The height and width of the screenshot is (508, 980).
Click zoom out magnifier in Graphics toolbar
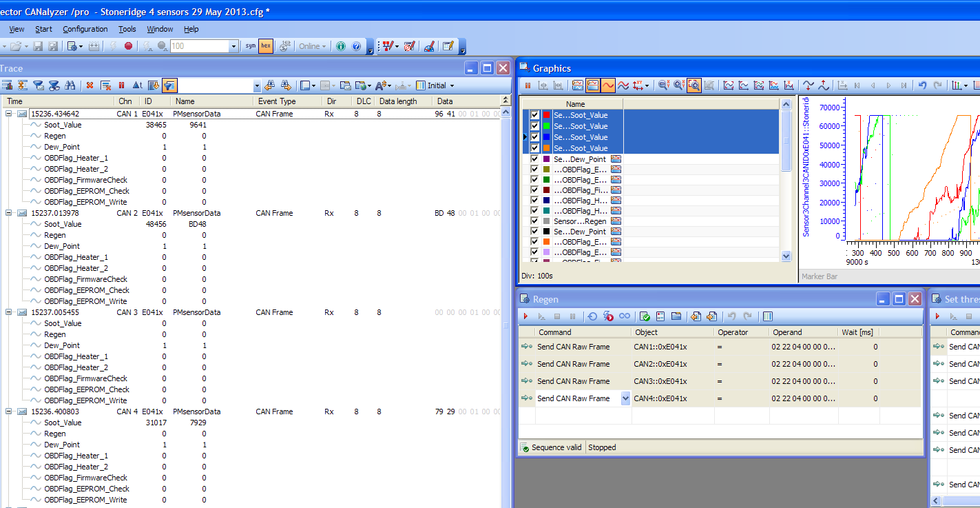(x=663, y=85)
